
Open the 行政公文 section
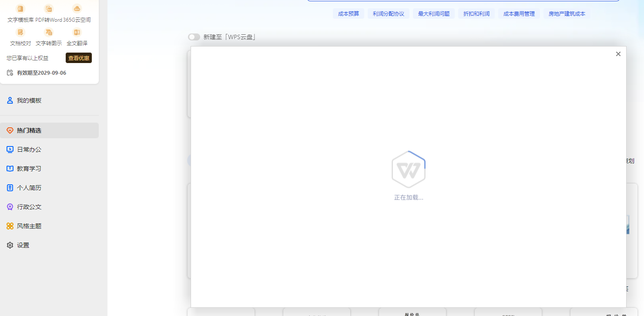[10, 206]
